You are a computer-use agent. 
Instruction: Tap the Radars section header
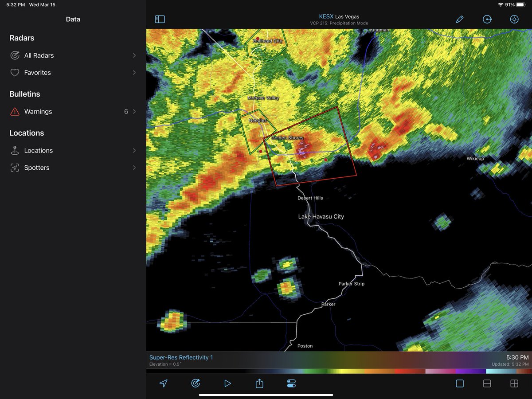click(22, 38)
